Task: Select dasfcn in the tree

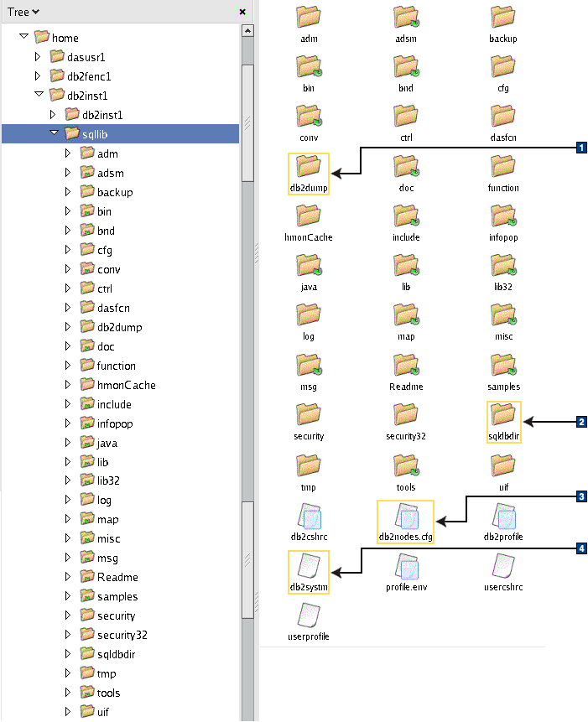Action: pos(114,308)
